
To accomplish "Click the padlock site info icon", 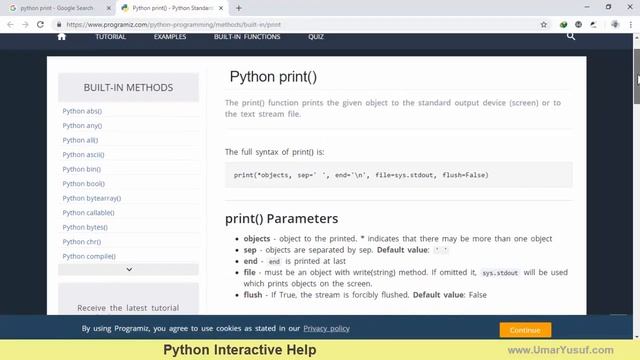I will pos(59,24).
